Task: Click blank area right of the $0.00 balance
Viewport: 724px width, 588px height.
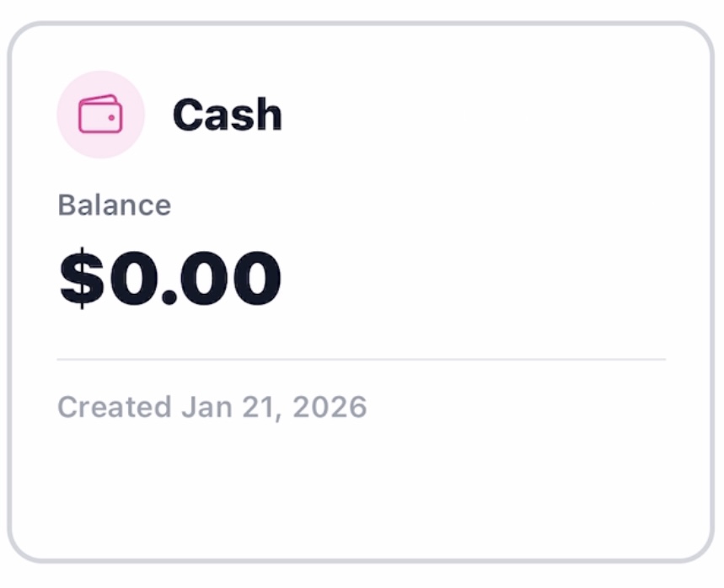Action: 472,279
